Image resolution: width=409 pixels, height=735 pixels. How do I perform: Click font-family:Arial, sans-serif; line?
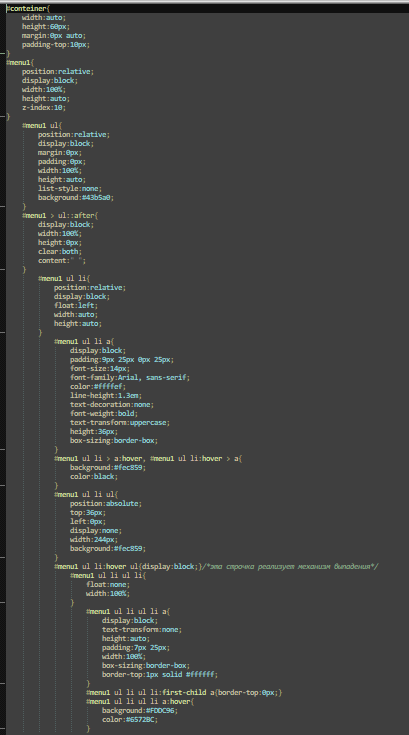click(x=130, y=377)
